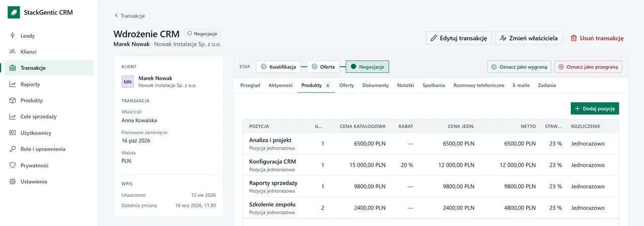Open Użytkownicy in the sidebar
This screenshot has width=644, height=226.
click(x=49, y=133)
